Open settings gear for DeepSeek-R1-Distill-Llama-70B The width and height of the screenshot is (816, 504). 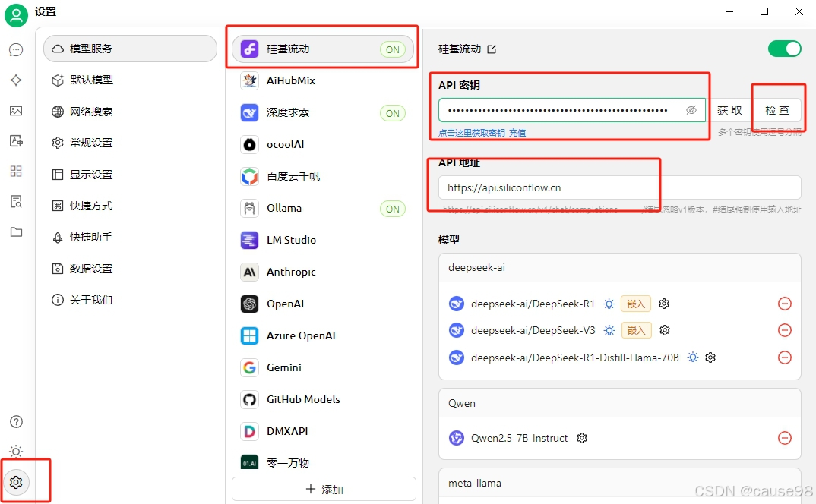(x=710, y=358)
